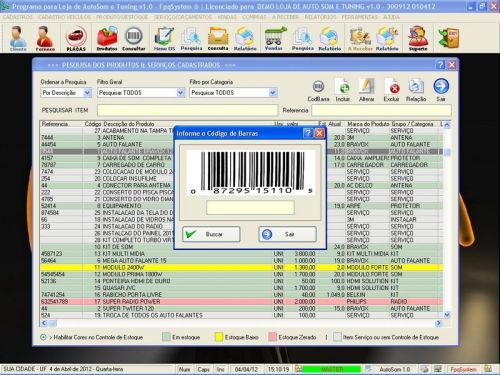Open the FERRAMENTAS menu
The height and width of the screenshot is (375, 500).
coord(360,17)
